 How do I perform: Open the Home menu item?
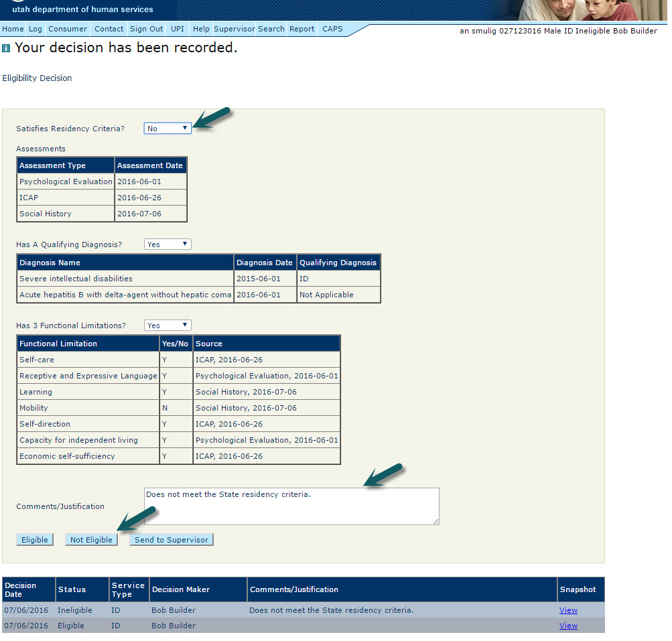13,29
